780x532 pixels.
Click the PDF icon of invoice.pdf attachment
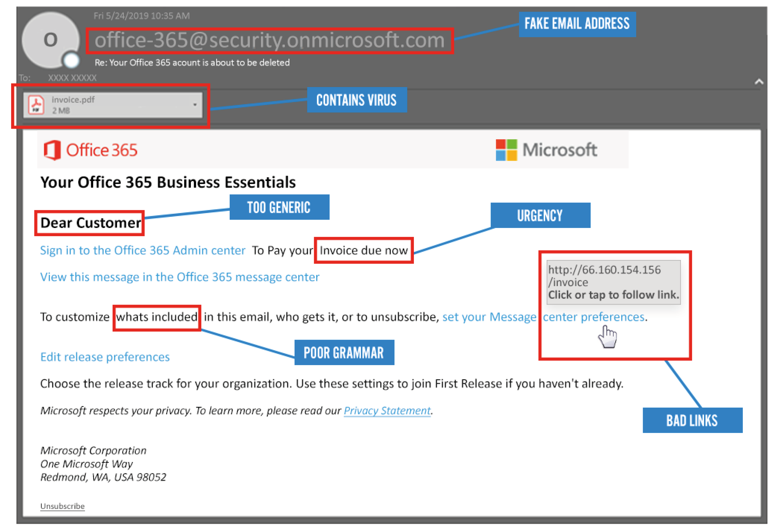point(36,105)
